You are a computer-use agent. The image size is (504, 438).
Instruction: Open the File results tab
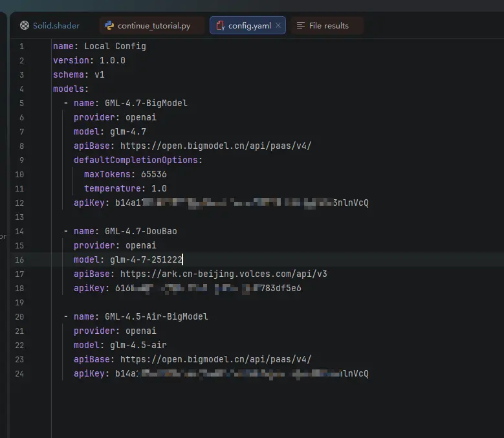(327, 25)
